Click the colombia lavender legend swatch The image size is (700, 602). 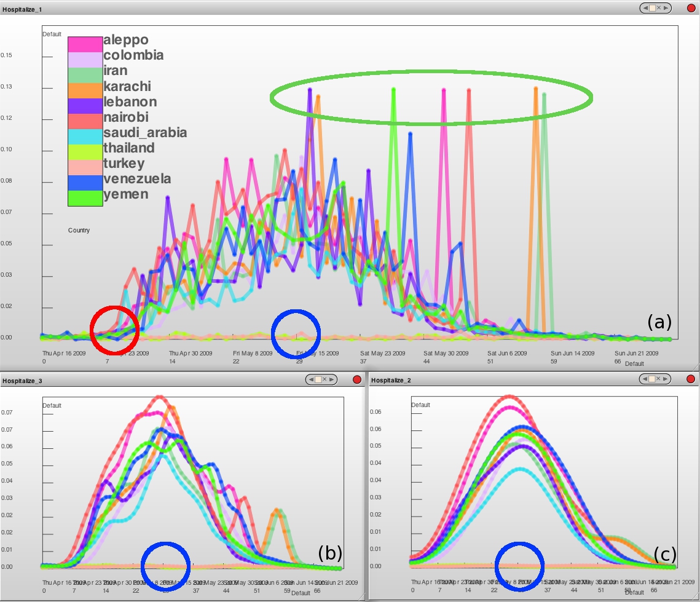(85, 60)
